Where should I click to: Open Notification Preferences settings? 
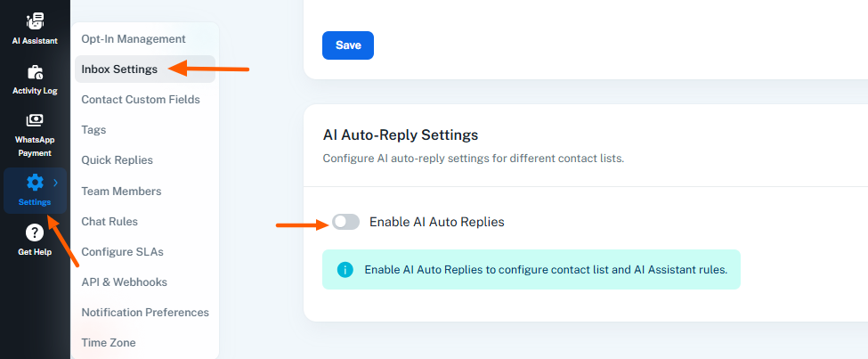pyautogui.click(x=144, y=312)
